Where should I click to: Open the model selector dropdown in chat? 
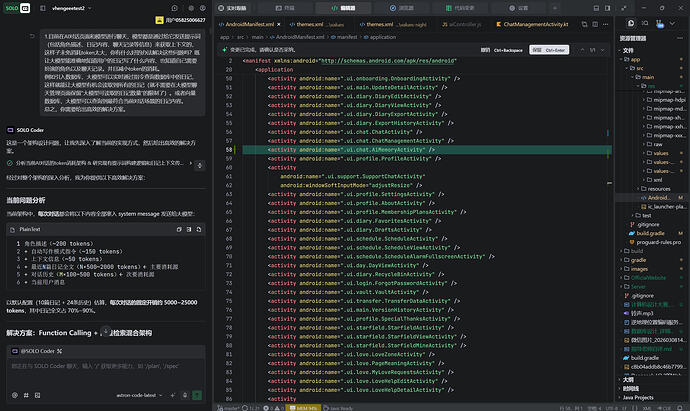[139, 395]
